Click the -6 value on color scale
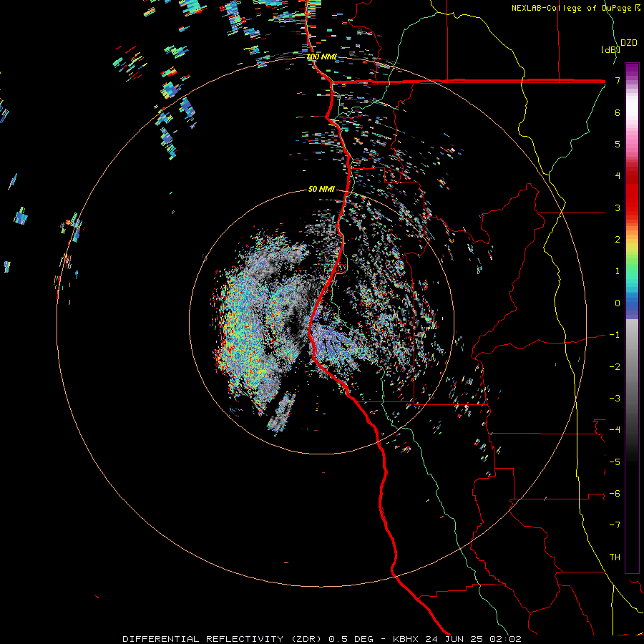Viewport: 644px width, 644px height. pos(615,494)
